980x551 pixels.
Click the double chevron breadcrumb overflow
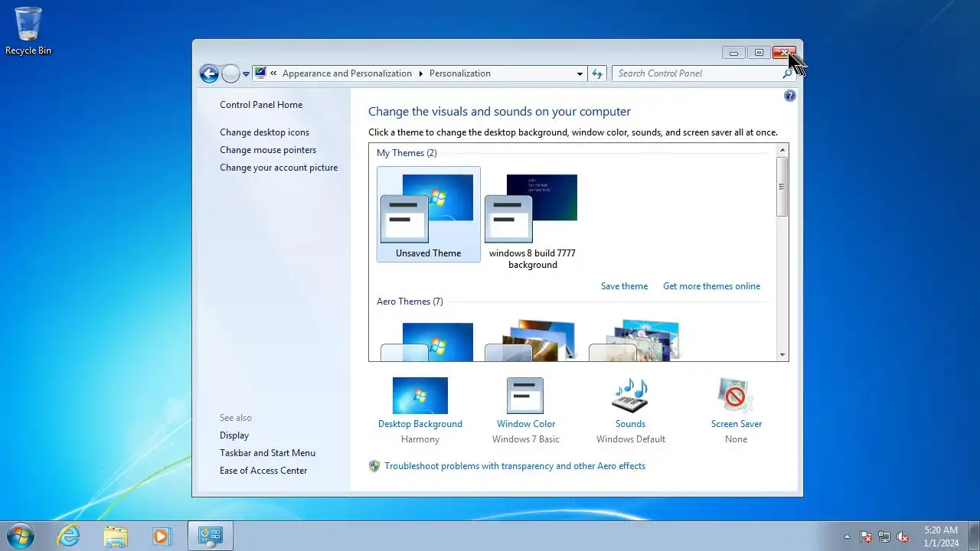[273, 73]
